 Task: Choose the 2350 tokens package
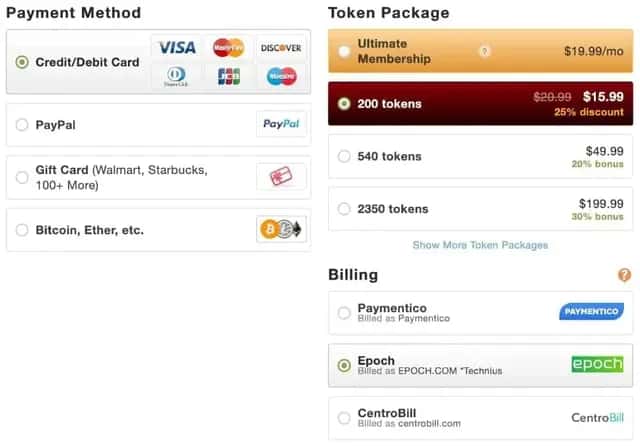pos(344,209)
